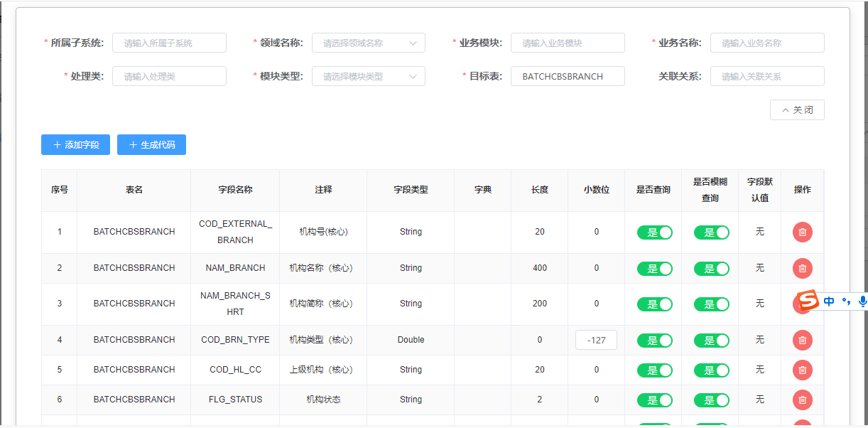
Task: Click delete icon for NAM_BRANCH row
Action: click(802, 268)
